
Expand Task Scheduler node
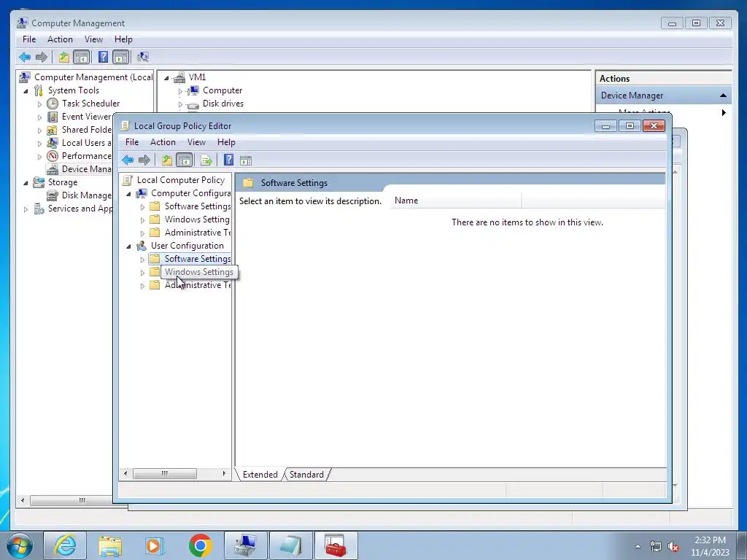point(39,104)
